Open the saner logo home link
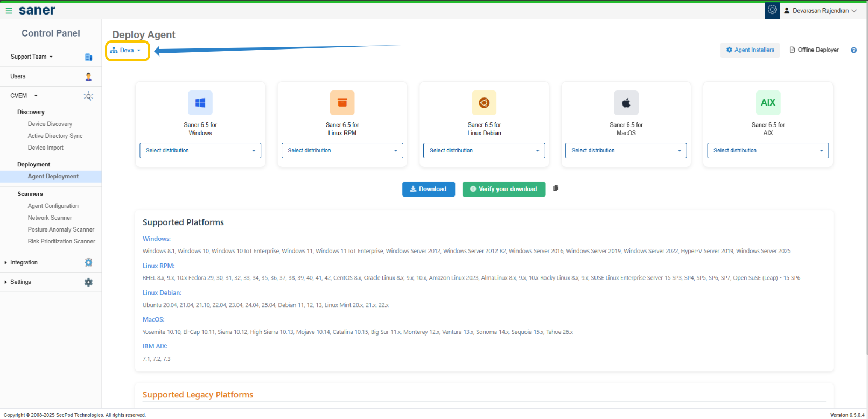The height and width of the screenshot is (419, 868). coord(37,10)
